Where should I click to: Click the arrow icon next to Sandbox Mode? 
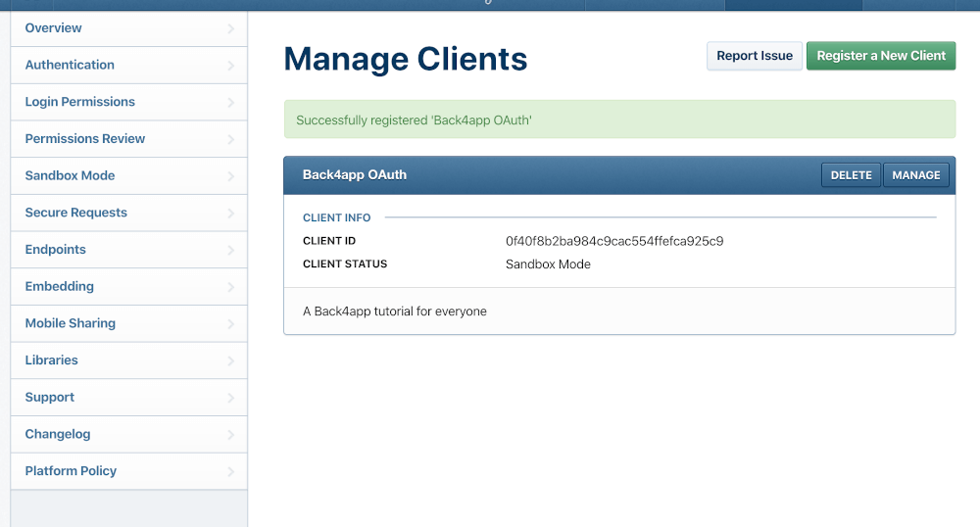click(230, 176)
